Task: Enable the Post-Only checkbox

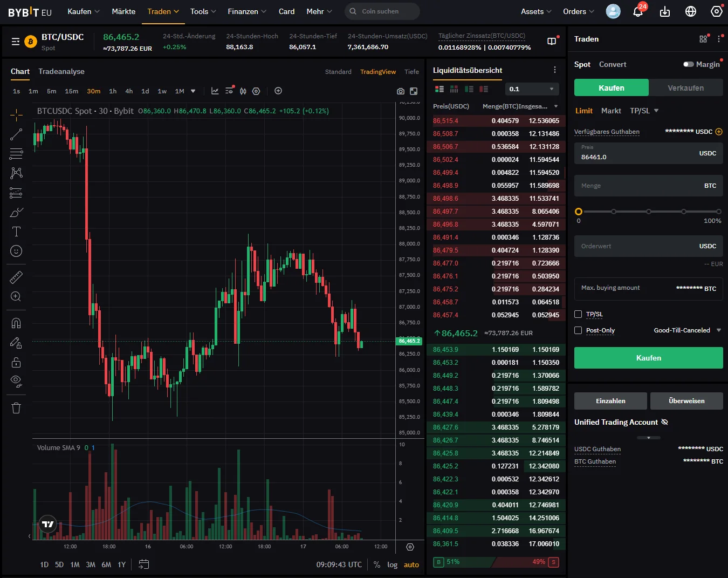Action: tap(578, 330)
